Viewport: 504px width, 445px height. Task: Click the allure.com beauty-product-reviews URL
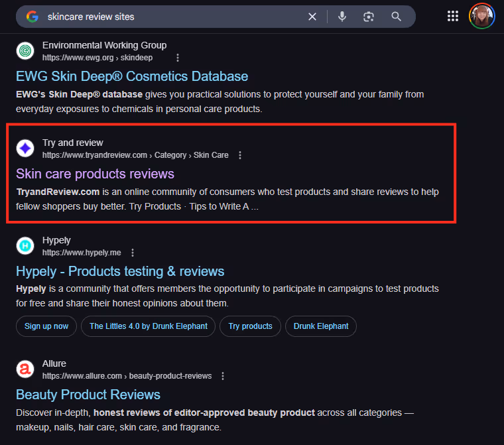127,376
